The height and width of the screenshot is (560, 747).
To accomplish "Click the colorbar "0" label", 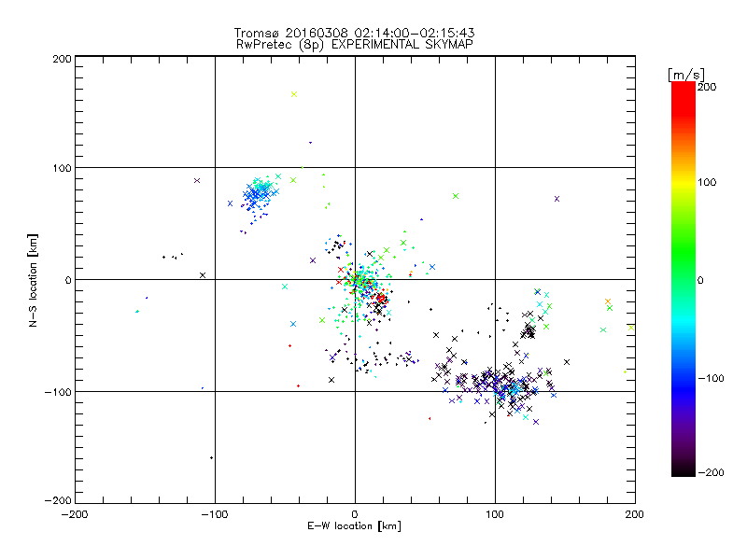I will click(700, 281).
